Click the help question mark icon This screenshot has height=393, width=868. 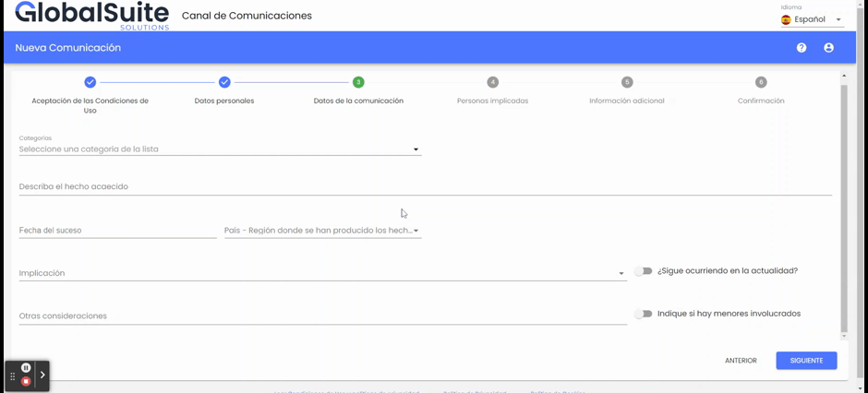[802, 48]
